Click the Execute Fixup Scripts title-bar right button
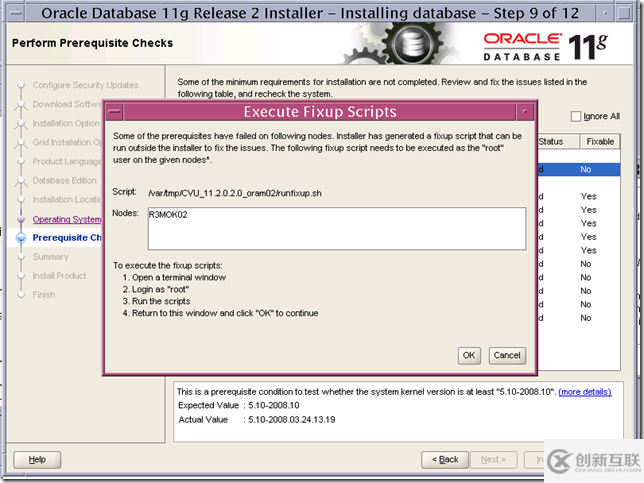Screen dimensions: 644x483 pyautogui.click(x=524, y=112)
